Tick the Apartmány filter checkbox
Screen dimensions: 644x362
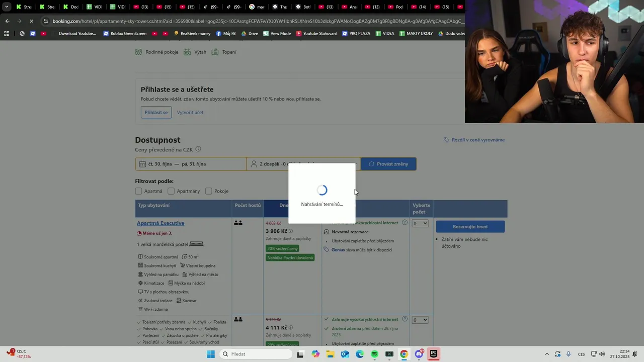pos(171,191)
